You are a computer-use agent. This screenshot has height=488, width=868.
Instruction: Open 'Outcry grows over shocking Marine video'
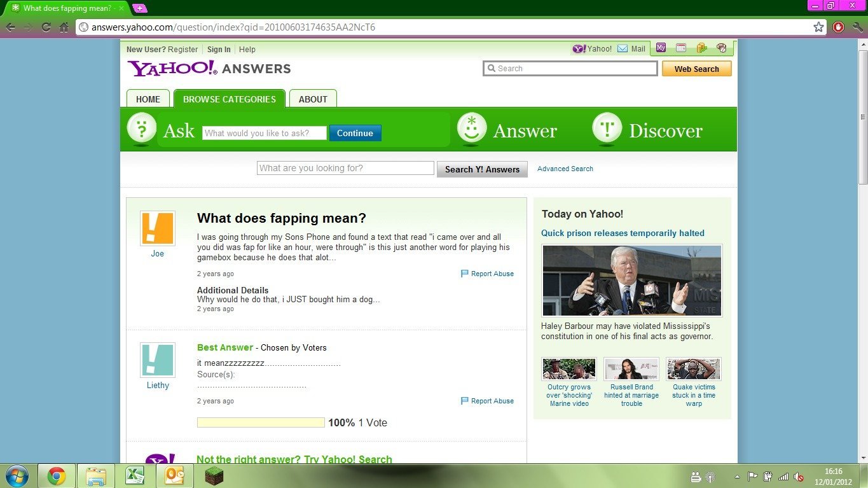(x=569, y=395)
